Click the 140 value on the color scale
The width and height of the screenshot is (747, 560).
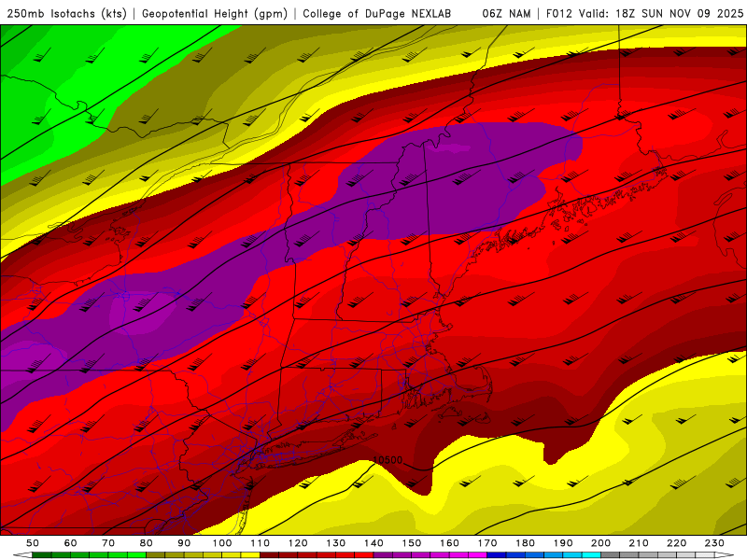[373, 543]
